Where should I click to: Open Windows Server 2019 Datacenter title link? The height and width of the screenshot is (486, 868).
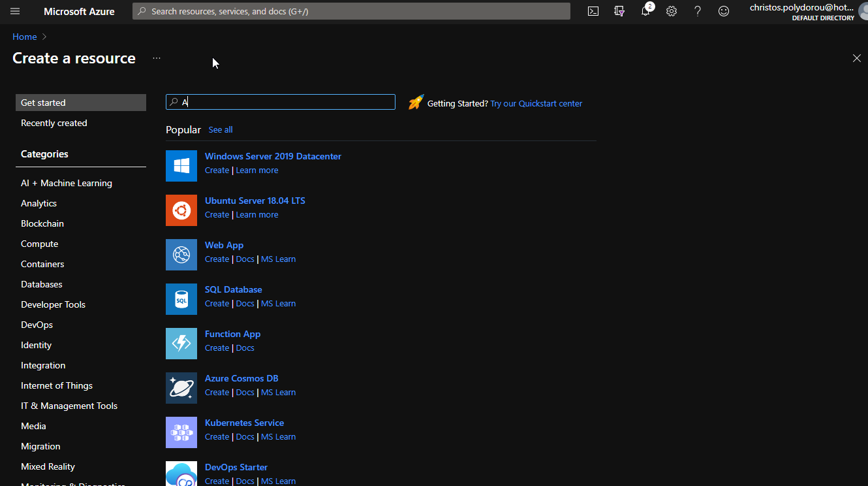point(273,156)
